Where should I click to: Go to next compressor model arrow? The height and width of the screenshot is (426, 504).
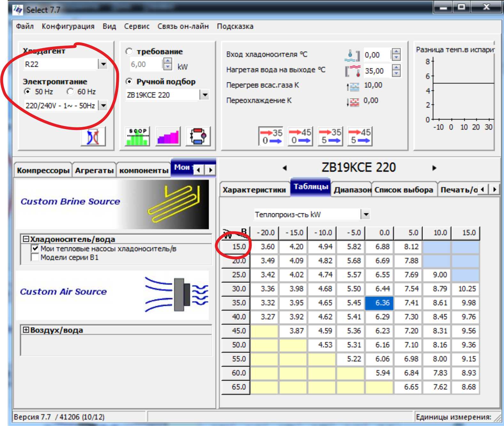pos(434,168)
